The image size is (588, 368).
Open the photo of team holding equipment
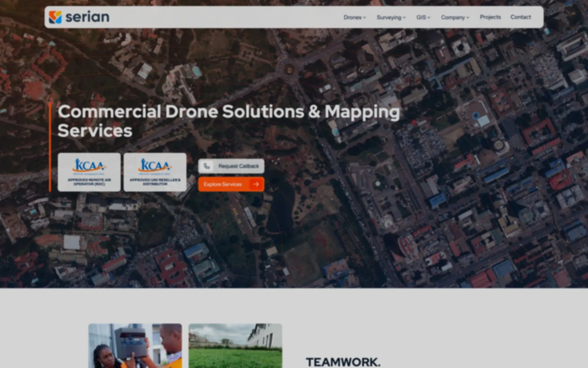[135, 346]
